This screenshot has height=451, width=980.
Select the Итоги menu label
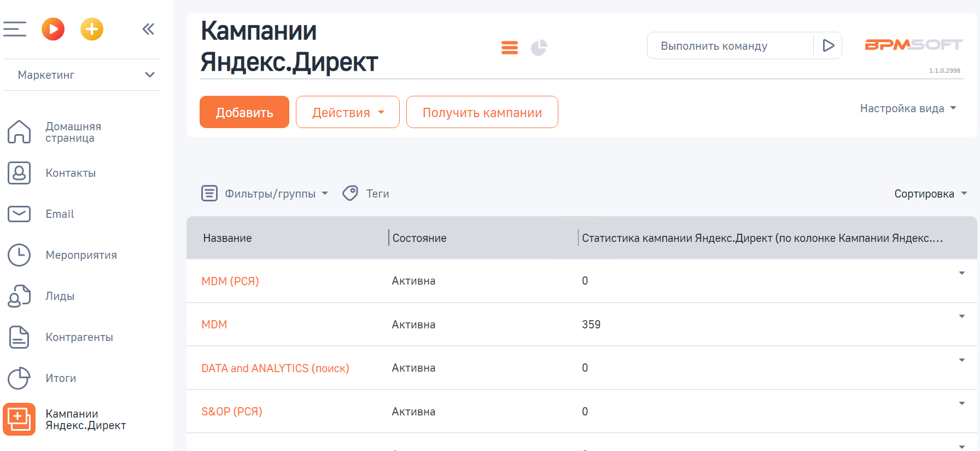(61, 378)
